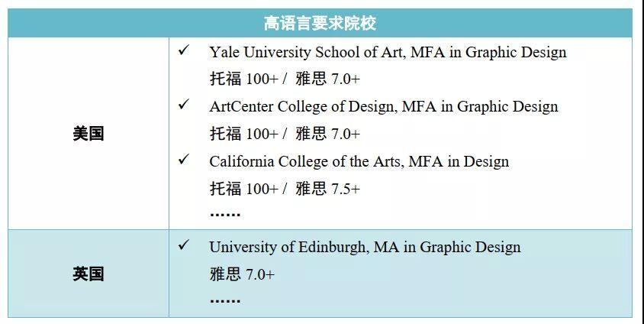644x324 pixels.
Task: Click the ellipsis under the 英国 list
Action: pyautogui.click(x=225, y=300)
